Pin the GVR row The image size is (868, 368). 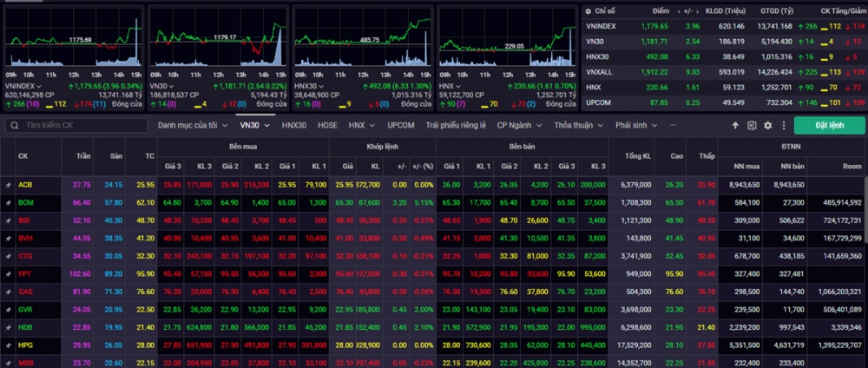coord(8,309)
